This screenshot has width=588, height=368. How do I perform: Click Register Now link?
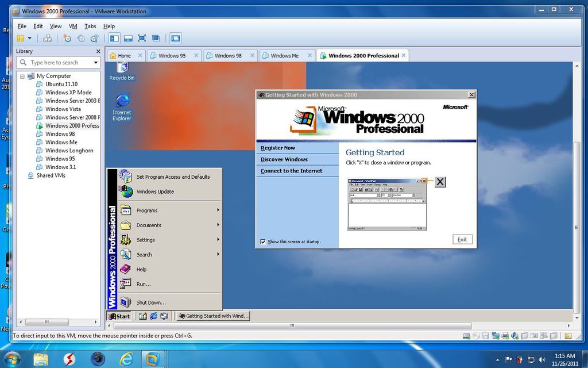pos(278,148)
